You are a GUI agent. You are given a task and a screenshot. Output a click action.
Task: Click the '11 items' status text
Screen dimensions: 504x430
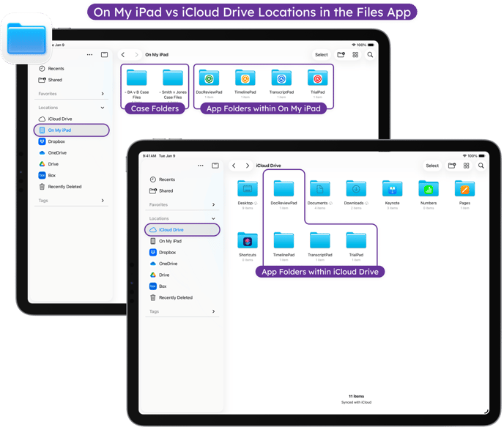point(357,396)
